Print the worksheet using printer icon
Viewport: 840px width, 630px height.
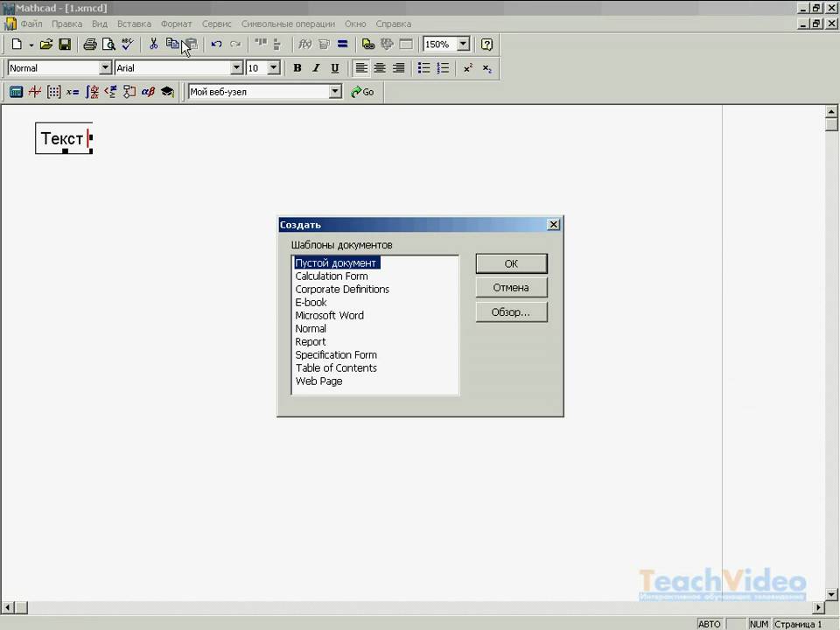89,45
